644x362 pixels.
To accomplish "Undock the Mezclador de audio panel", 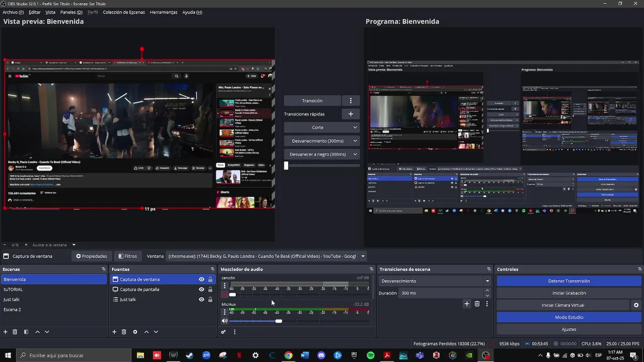I will [x=371, y=269].
